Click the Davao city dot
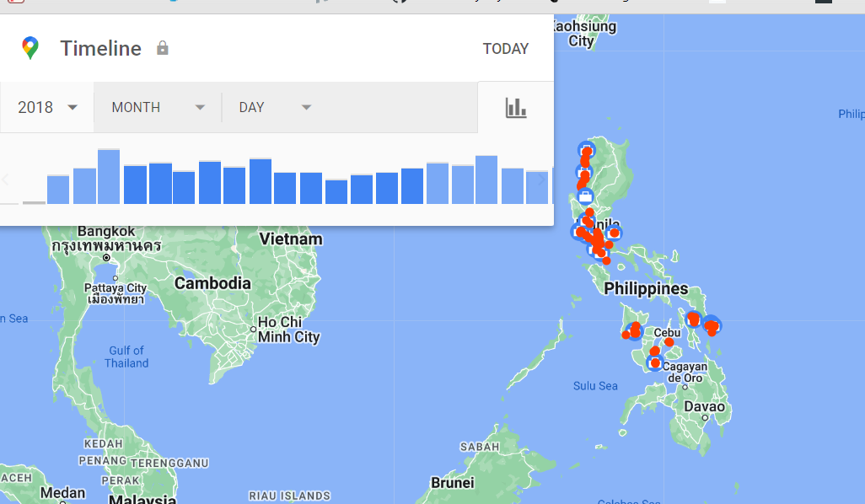Screen dimensions: 865x504 tap(705, 418)
